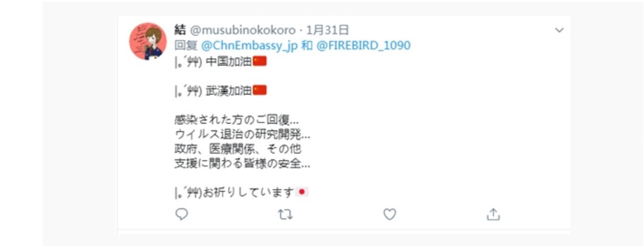Expand the tweet options chevron menu
The width and height of the screenshot is (644, 246).
(x=559, y=30)
